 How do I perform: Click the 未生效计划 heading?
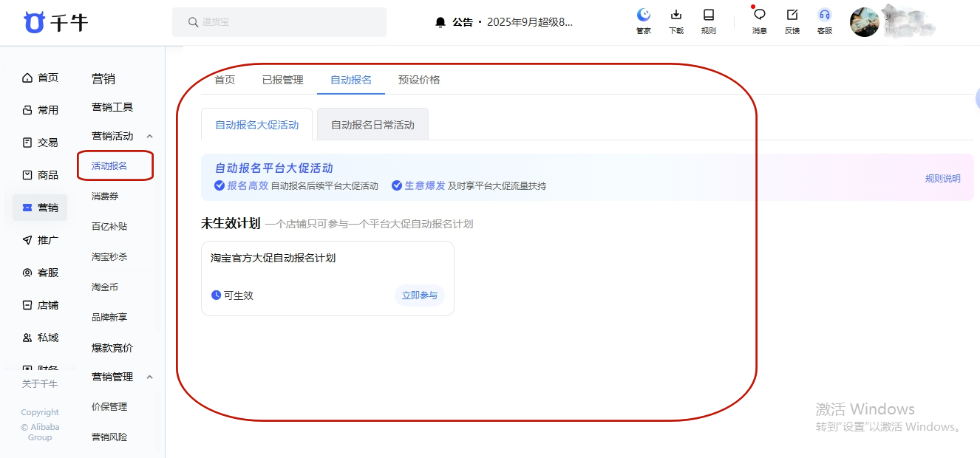click(231, 223)
